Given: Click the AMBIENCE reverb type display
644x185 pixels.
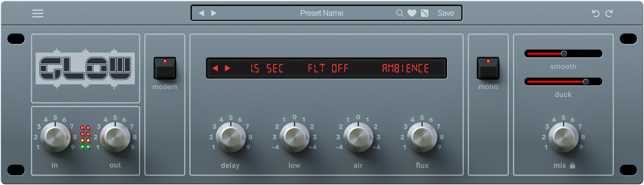Looking at the screenshot, I should [x=405, y=68].
